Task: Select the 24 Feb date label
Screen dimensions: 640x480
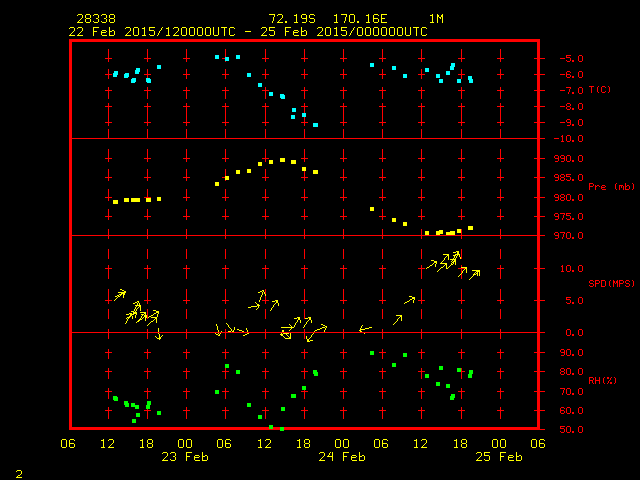Action: coord(342,457)
